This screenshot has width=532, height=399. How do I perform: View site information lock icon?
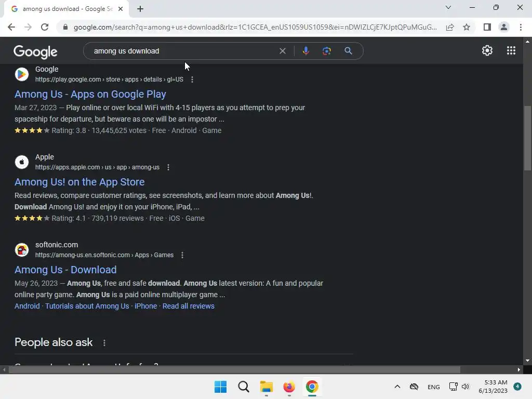coord(65,27)
